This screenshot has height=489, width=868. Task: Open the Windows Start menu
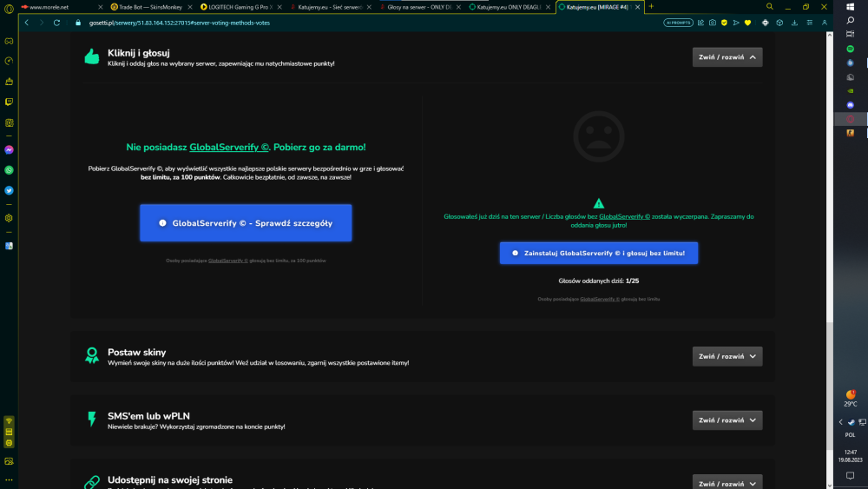coord(851,7)
